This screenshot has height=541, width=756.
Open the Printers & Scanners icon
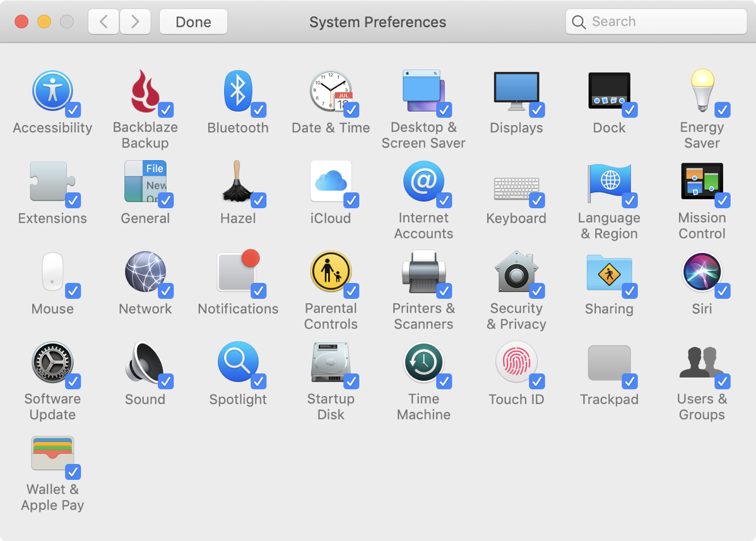click(x=423, y=272)
